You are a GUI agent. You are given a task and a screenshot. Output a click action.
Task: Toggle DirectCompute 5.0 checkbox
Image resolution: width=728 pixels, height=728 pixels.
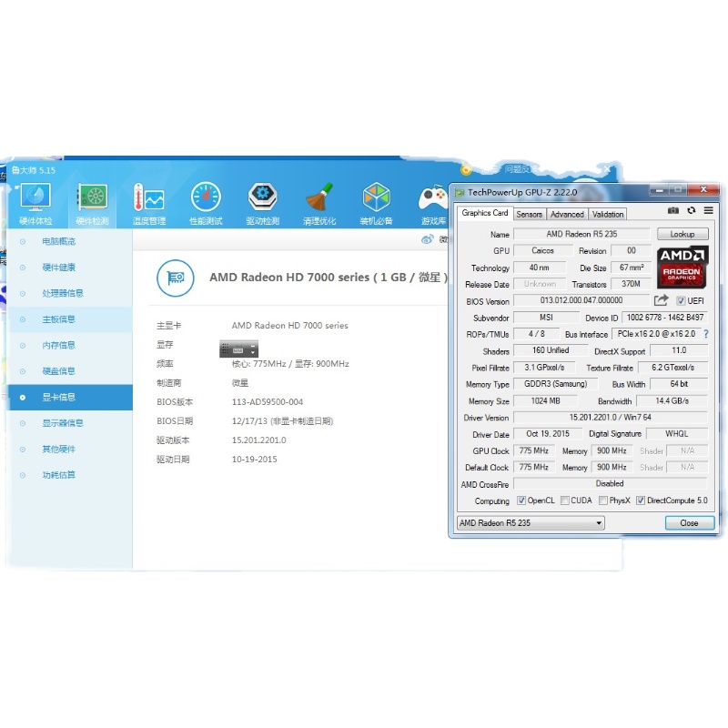tap(641, 500)
